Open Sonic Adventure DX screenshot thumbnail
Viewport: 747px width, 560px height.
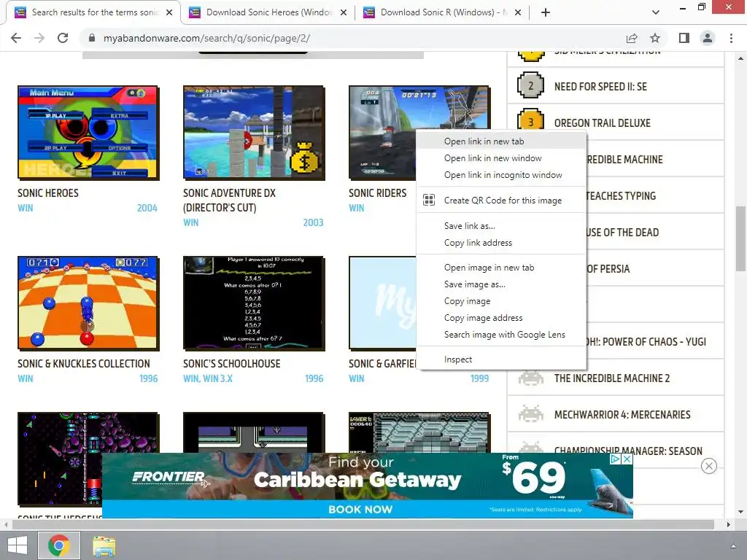(x=254, y=133)
